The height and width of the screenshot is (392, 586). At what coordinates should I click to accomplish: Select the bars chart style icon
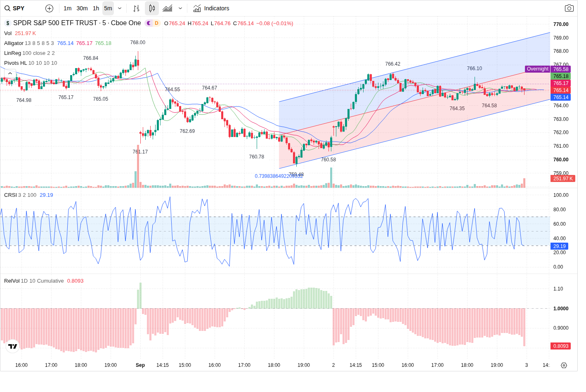tap(137, 8)
